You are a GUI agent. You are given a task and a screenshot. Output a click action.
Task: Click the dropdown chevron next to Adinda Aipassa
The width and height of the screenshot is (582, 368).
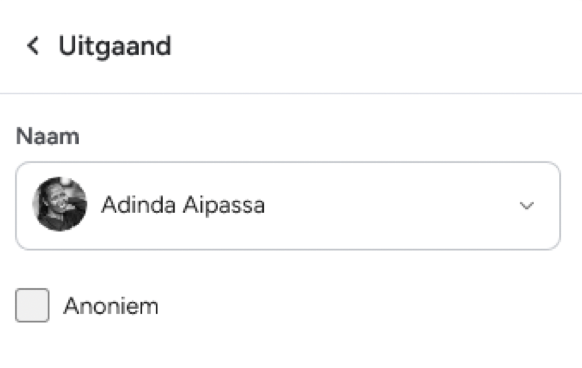(x=526, y=205)
